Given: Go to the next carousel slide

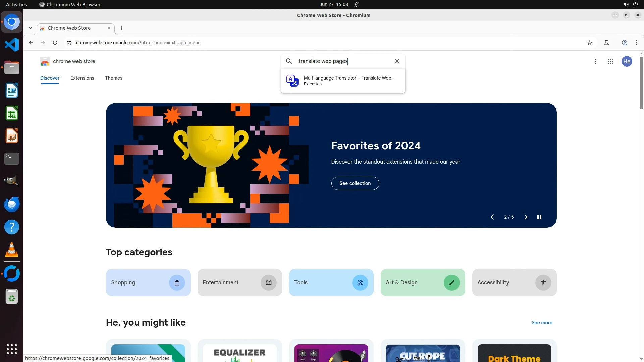Looking at the screenshot, I should click(526, 217).
